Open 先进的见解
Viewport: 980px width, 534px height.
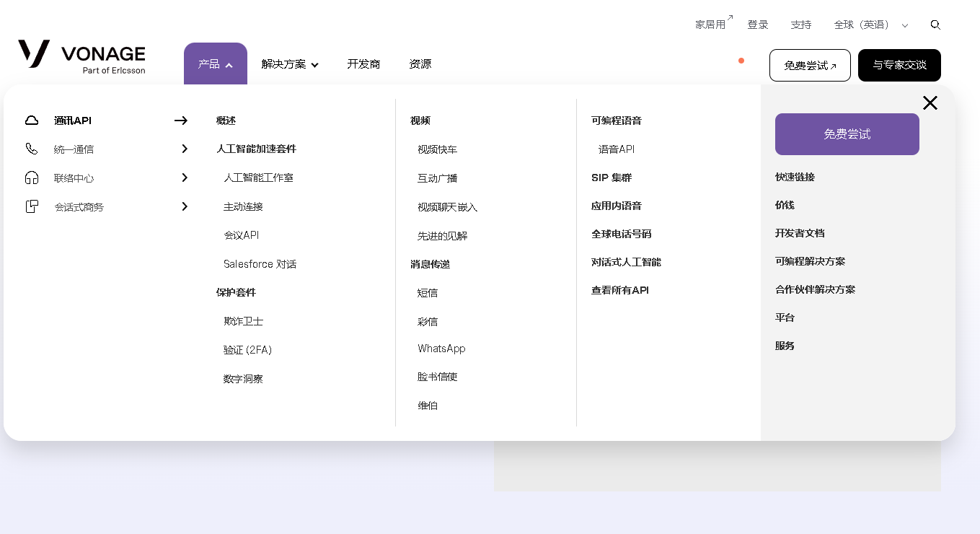pos(442,236)
